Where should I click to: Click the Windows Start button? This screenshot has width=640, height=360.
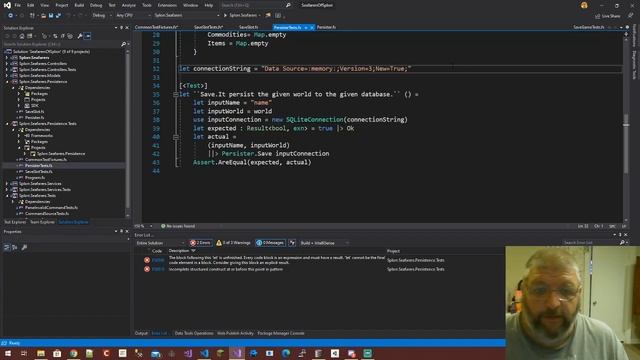[8, 353]
